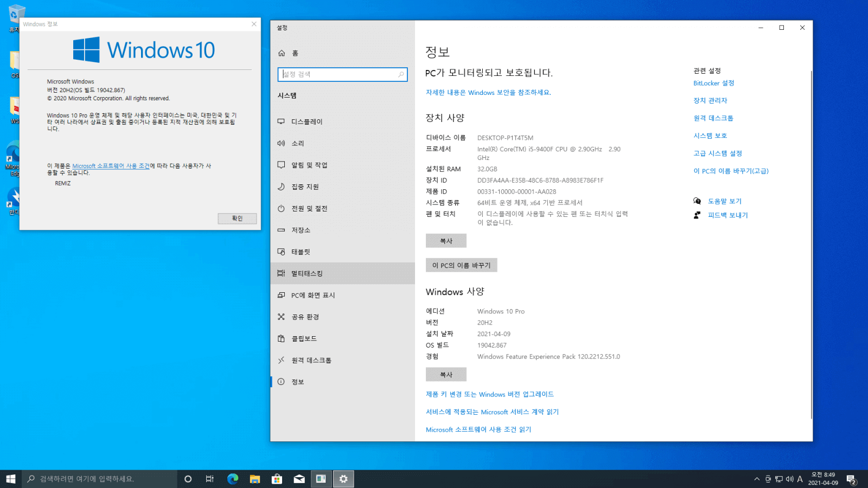Open the Windows Start button
Image resolution: width=868 pixels, height=488 pixels.
[11, 479]
